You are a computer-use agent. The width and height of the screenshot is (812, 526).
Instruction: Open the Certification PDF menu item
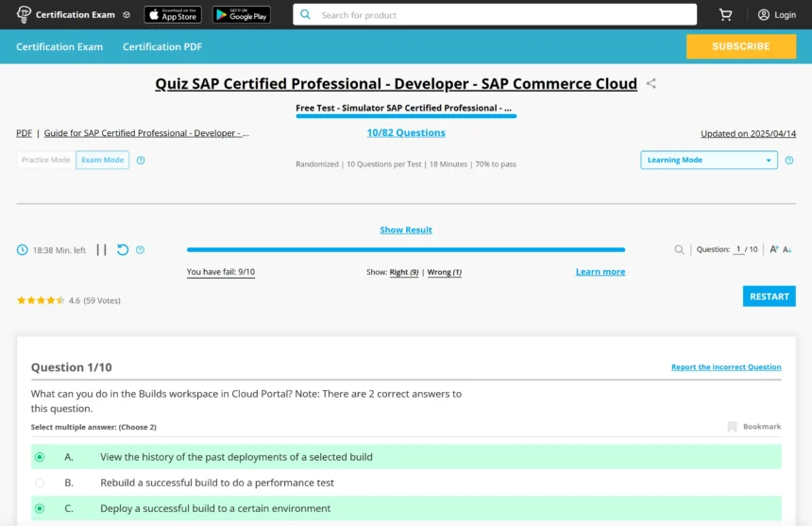[x=162, y=47]
